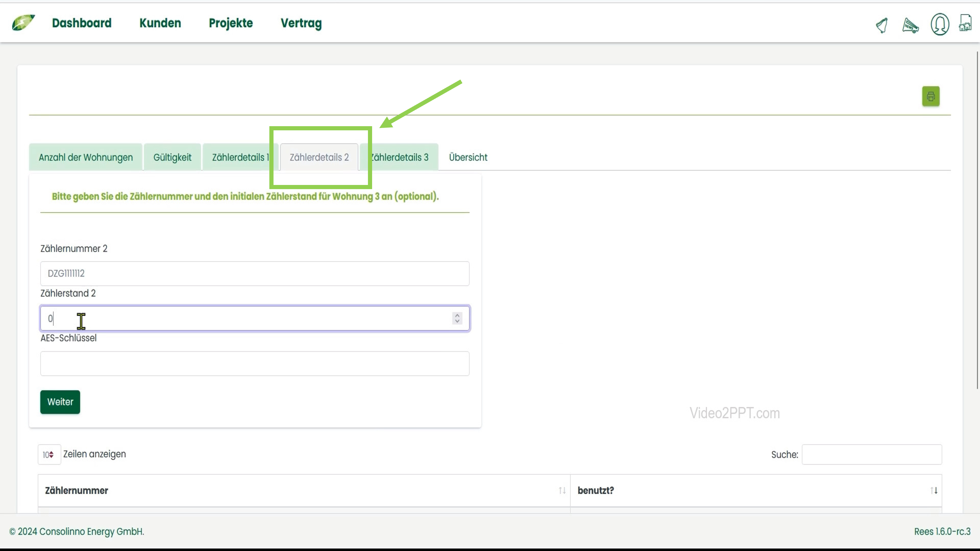The image size is (980, 551).
Task: Open the notifications bell icon
Action: pos(882,26)
